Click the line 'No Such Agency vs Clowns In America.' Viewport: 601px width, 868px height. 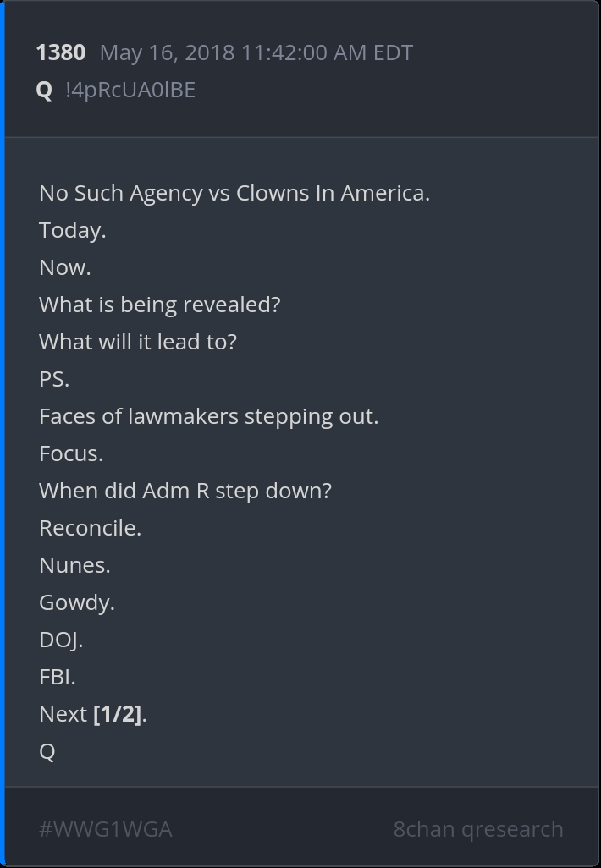[234, 193]
